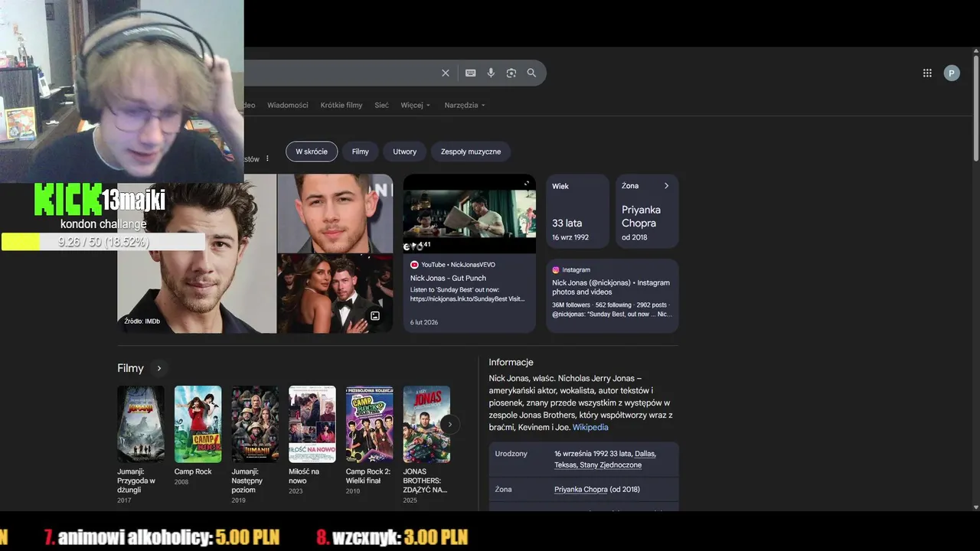Select the Zespoły muzyczne chip
Image resolution: width=980 pixels, height=551 pixels.
point(471,152)
